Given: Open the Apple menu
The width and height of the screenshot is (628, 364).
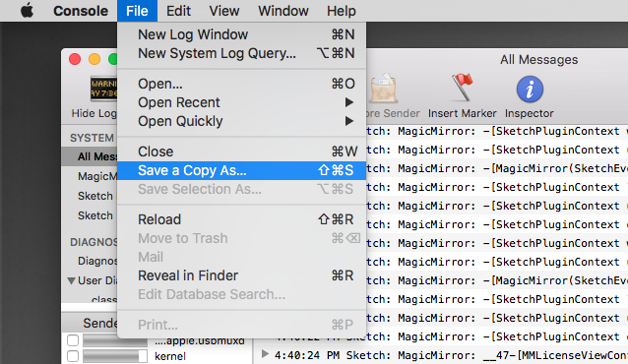Looking at the screenshot, I should [x=28, y=11].
